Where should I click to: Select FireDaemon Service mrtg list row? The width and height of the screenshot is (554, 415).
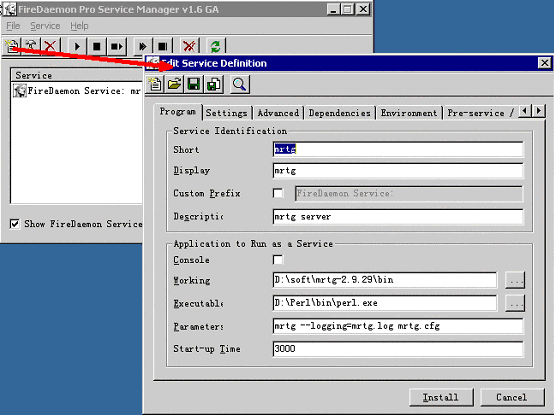(77, 91)
